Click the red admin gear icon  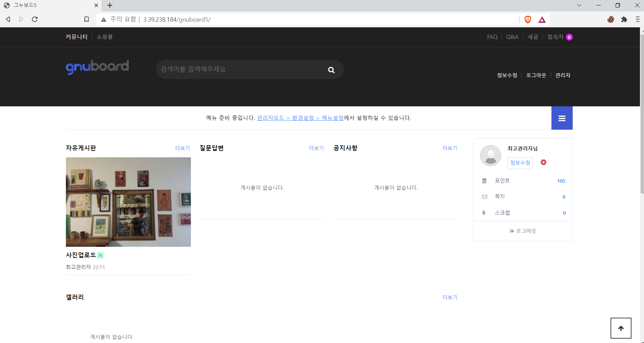click(543, 162)
